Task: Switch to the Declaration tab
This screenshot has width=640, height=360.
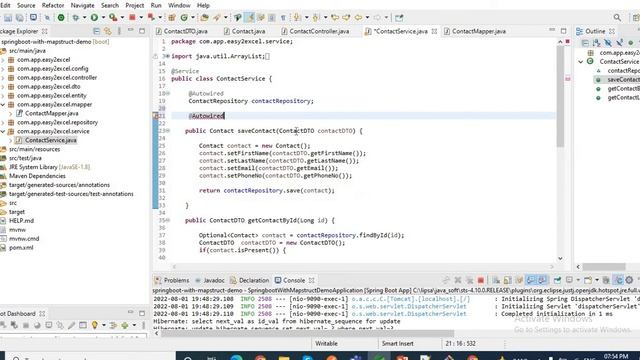Action: pyautogui.click(x=249, y=280)
